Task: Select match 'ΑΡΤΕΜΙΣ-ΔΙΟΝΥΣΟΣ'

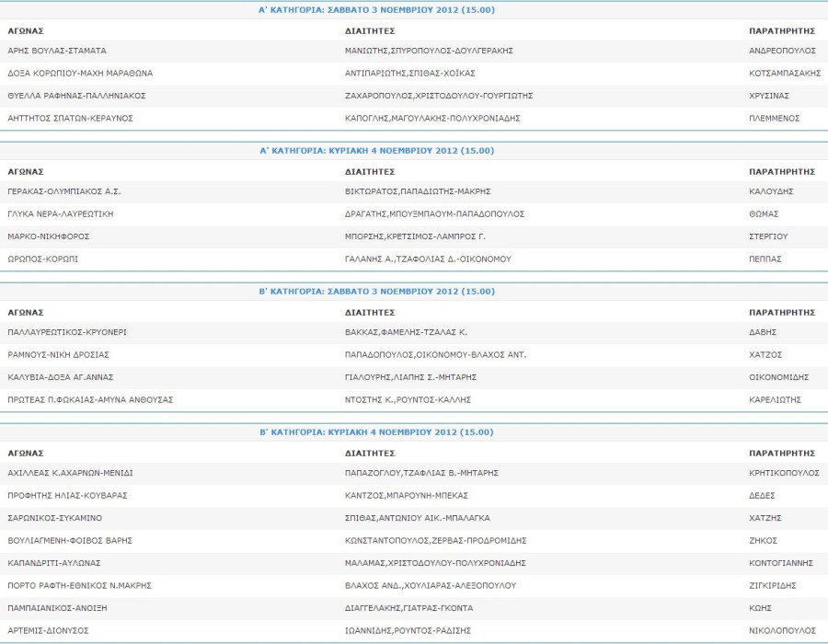Action: point(48,632)
